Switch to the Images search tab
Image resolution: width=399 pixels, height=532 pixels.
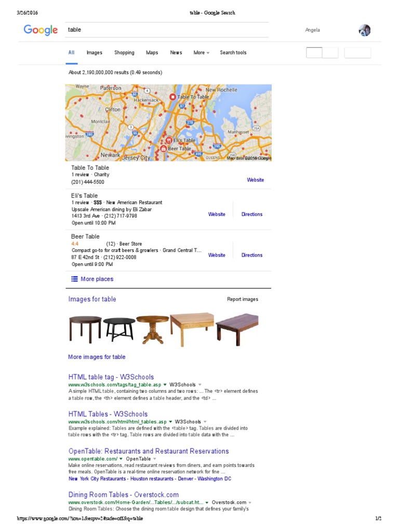pyautogui.click(x=95, y=52)
